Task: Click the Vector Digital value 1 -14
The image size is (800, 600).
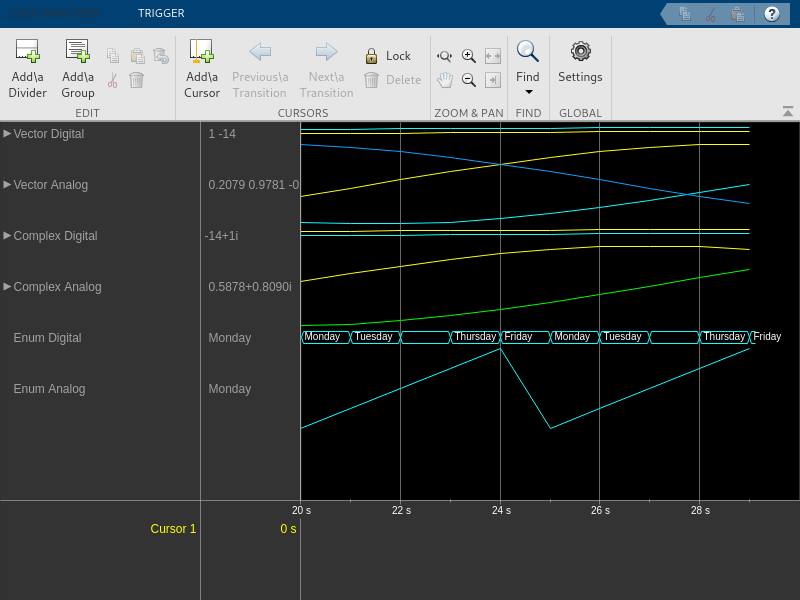Action: tap(222, 134)
